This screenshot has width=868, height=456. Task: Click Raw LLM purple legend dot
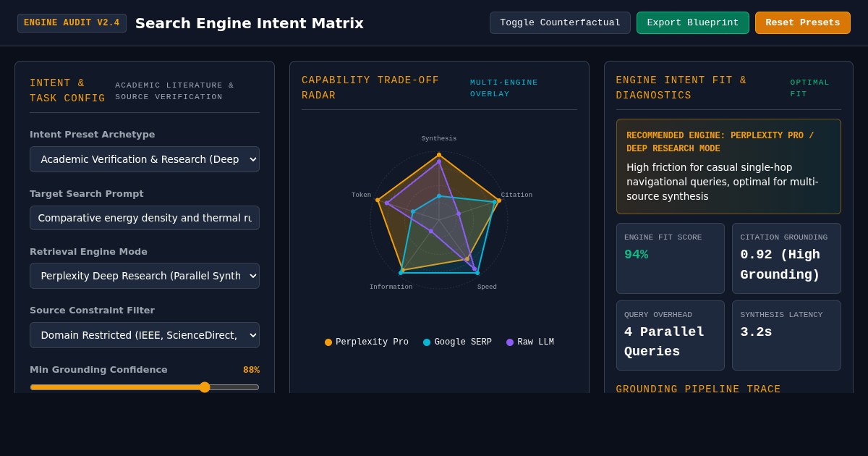[510, 342]
